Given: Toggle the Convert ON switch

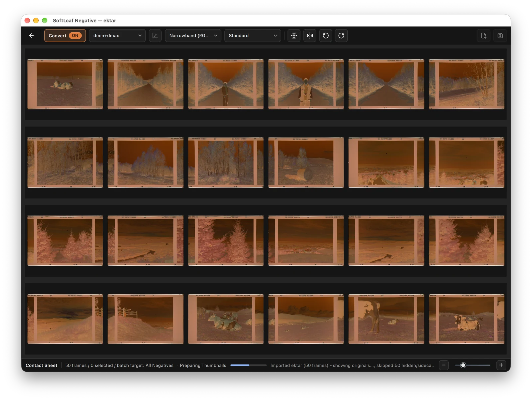Looking at the screenshot, I should [x=65, y=36].
